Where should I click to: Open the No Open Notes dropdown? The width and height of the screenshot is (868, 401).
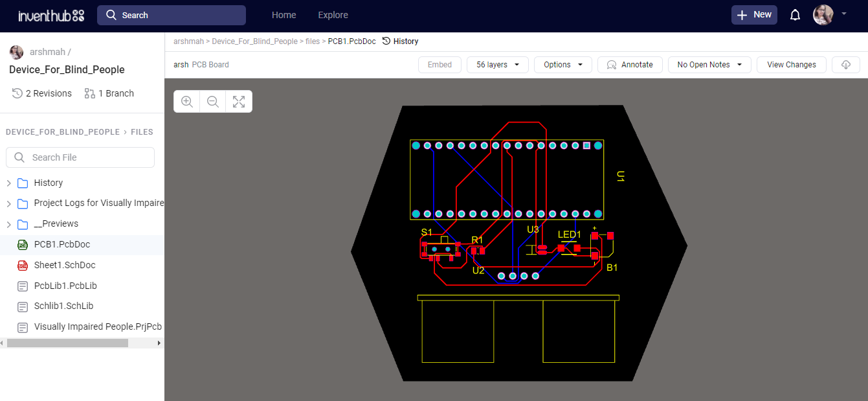(709, 64)
